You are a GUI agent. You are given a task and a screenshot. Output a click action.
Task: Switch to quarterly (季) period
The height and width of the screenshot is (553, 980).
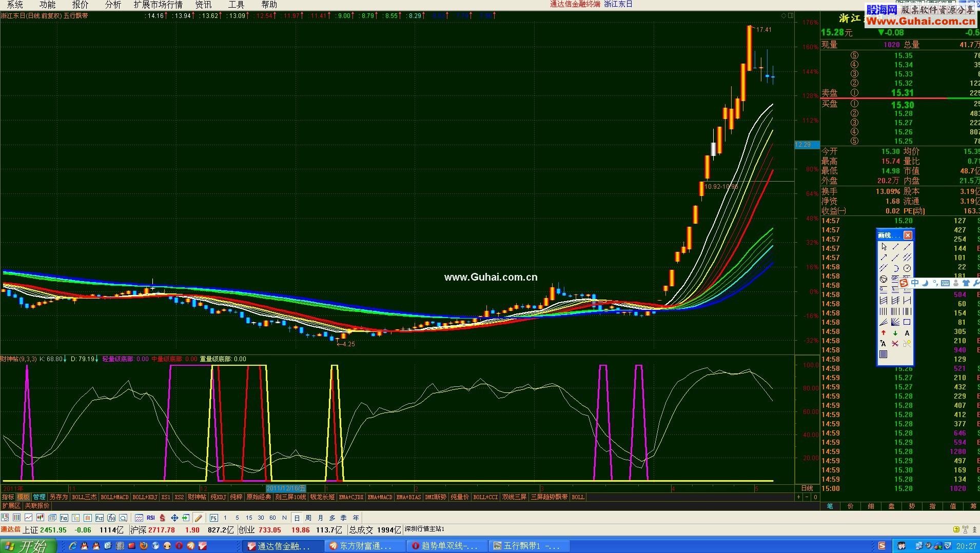point(344,518)
